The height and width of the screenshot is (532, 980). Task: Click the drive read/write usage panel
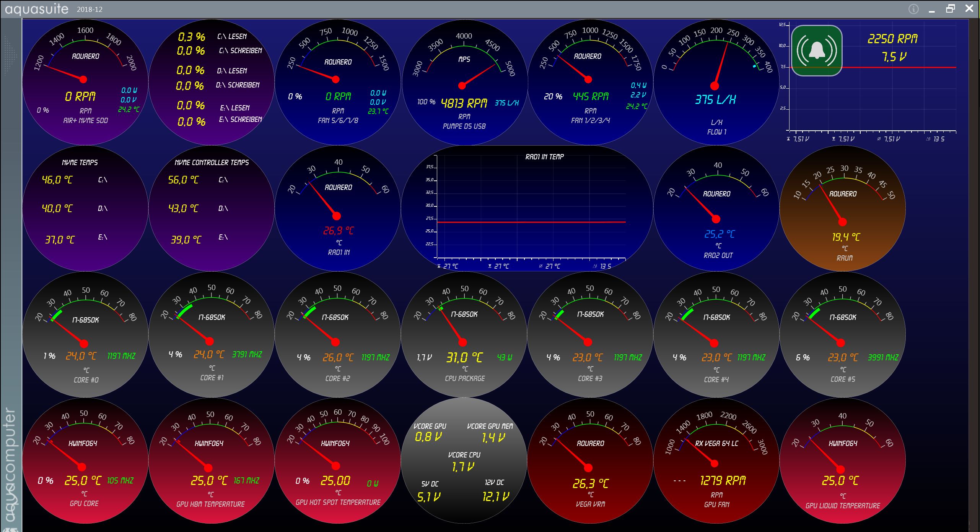click(211, 82)
